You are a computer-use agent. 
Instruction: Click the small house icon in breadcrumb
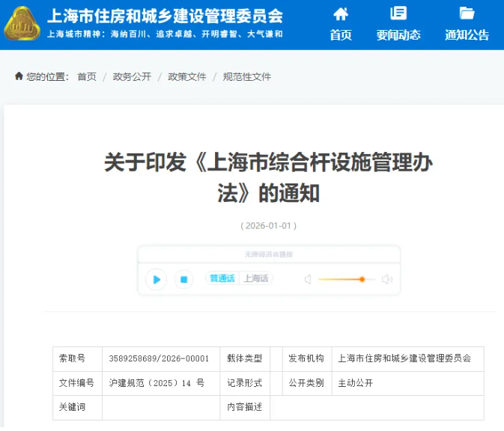coord(19,76)
